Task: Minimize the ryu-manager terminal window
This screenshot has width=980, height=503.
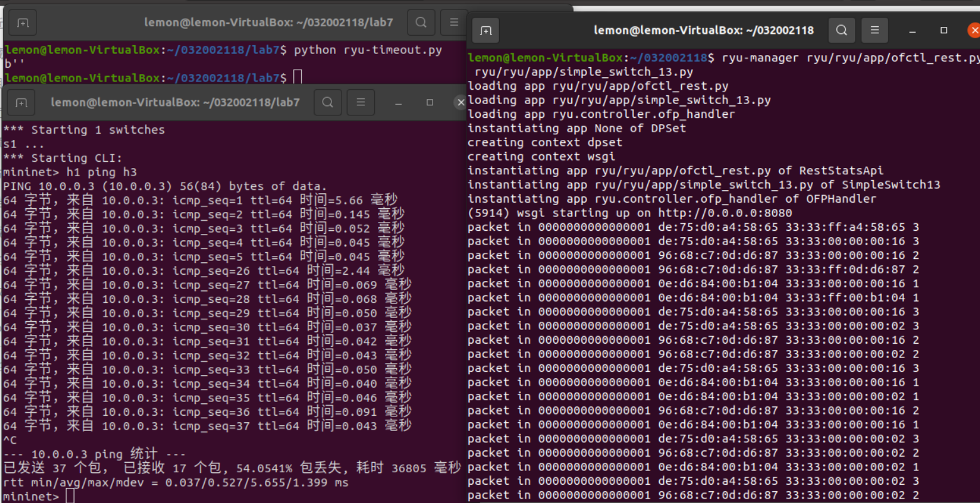Action: 913,30
